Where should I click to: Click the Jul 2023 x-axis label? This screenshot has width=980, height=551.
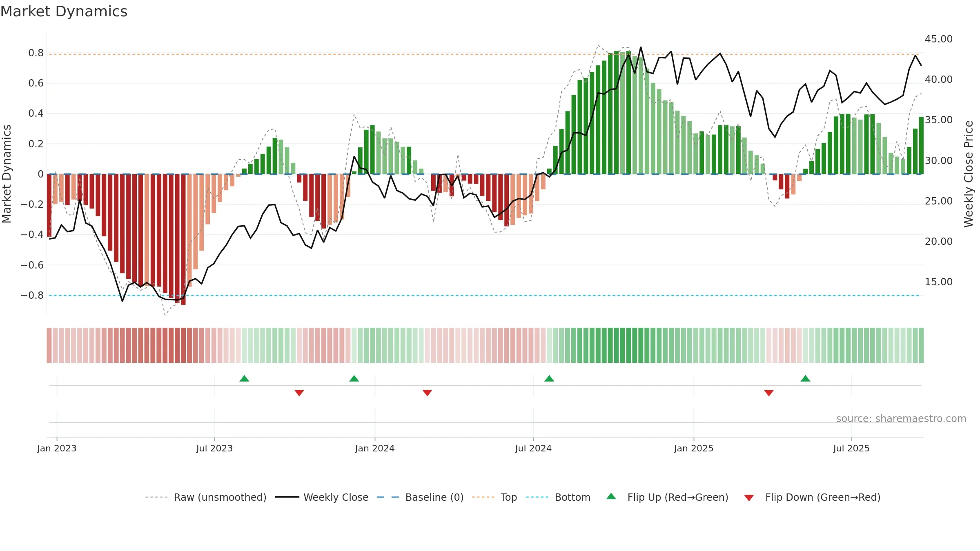click(x=214, y=448)
